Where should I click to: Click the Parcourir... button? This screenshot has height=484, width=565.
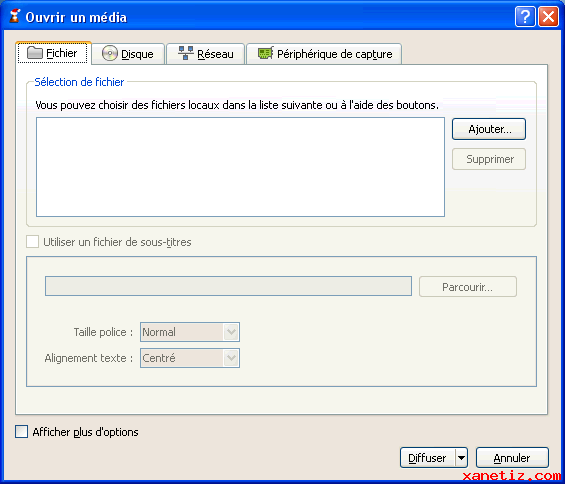tap(468, 287)
